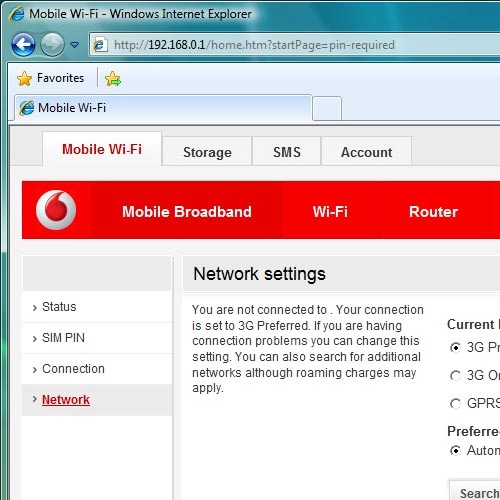Click the page icon in address bar
The image size is (500, 500).
(x=100, y=45)
